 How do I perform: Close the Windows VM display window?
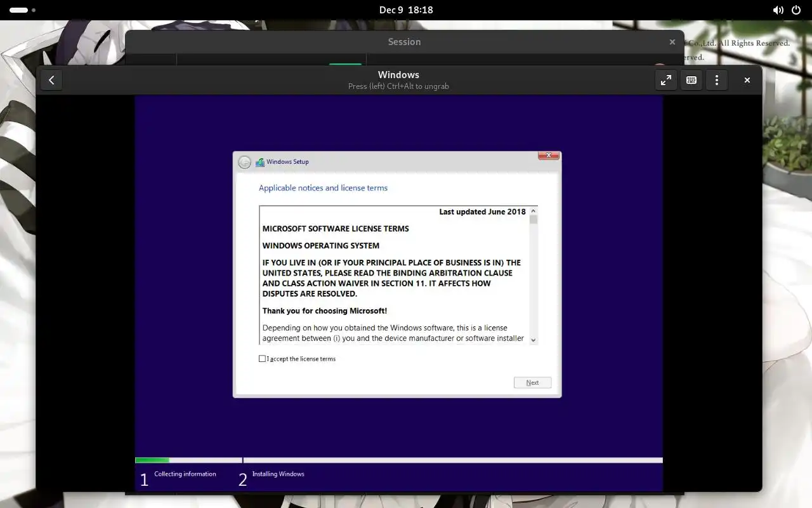tap(747, 80)
